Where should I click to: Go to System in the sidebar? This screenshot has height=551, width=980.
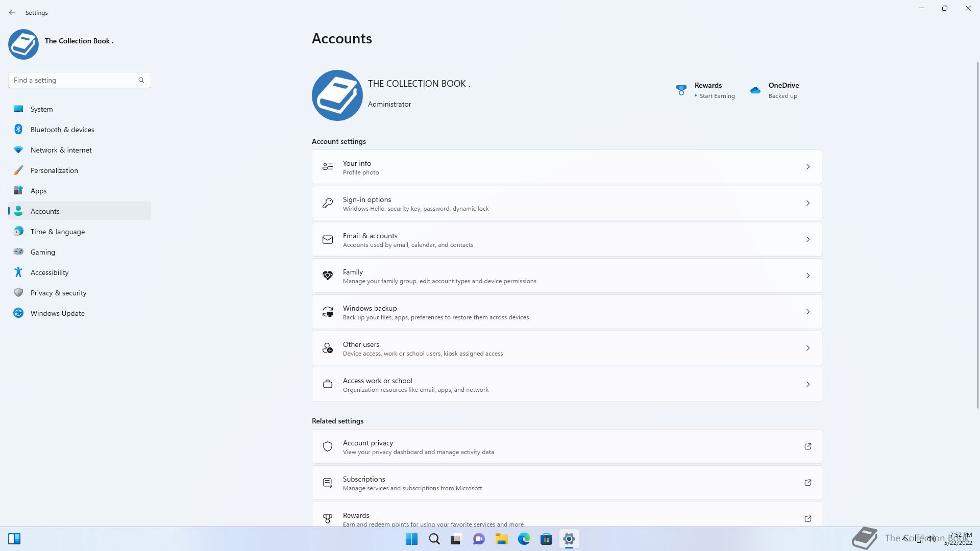80,109
